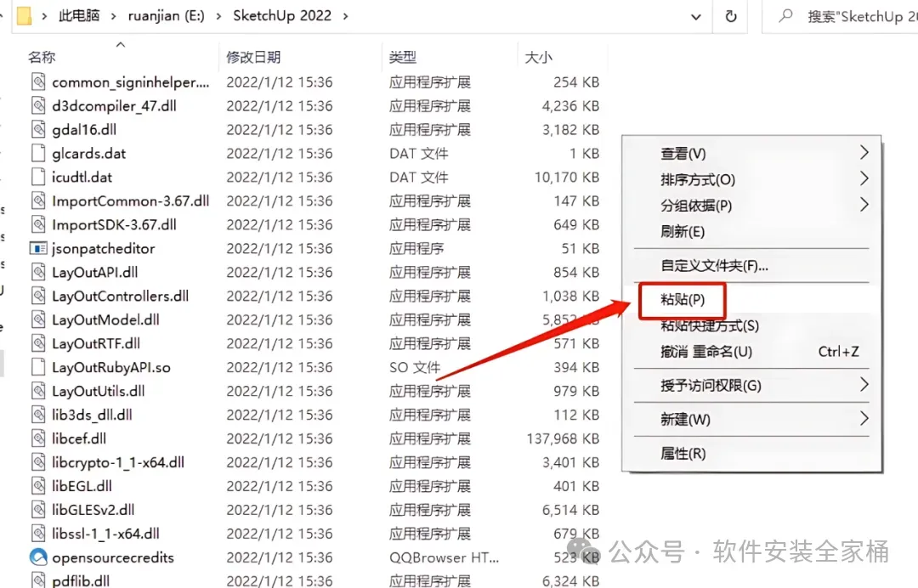Select 自定义文件夹(F)... in the context menu
The width and height of the screenshot is (918, 588).
[x=714, y=266]
